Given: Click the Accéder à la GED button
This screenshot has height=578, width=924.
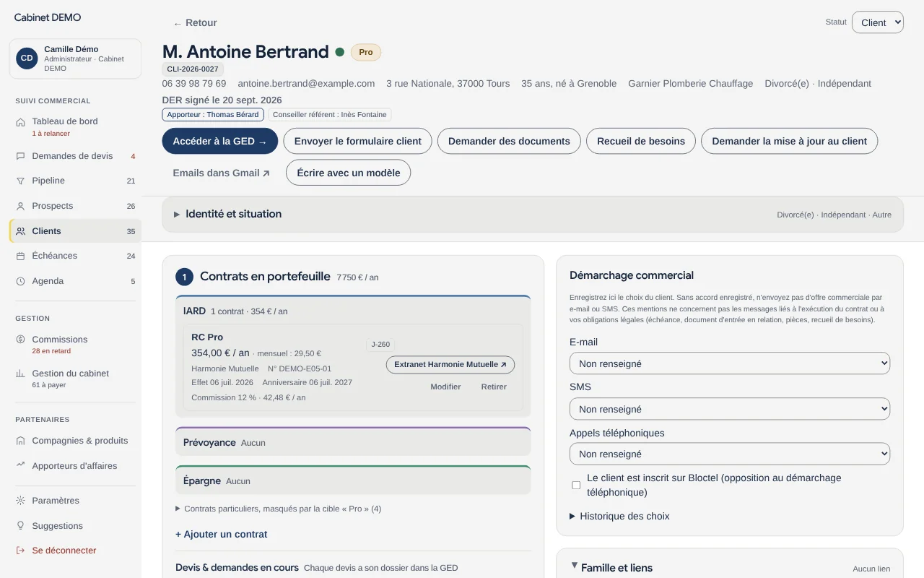Looking at the screenshot, I should [x=220, y=141].
